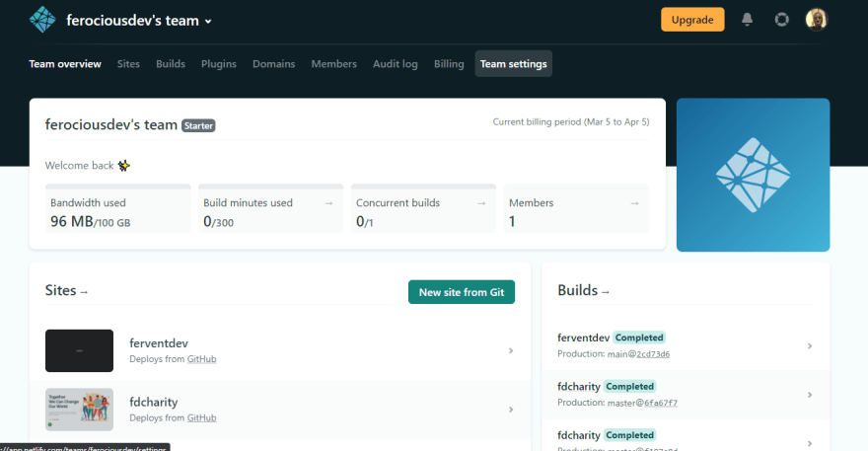The width and height of the screenshot is (868, 451).
Task: Open the ferventdev site name
Action: click(x=159, y=343)
